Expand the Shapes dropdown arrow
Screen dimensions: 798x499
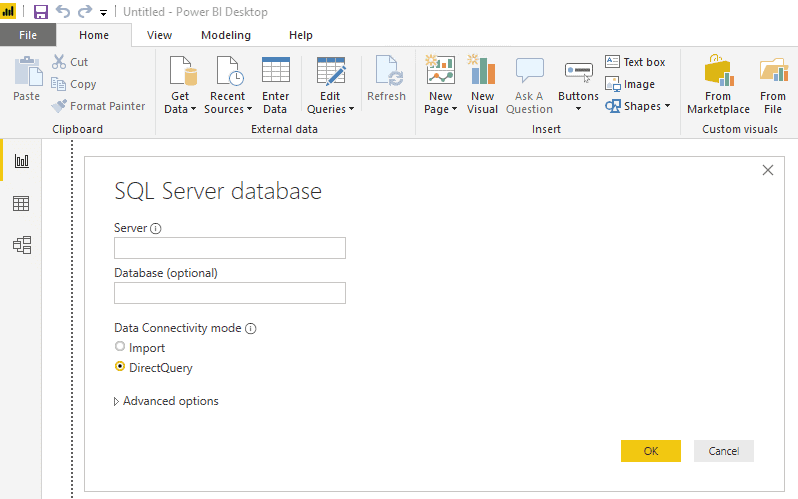click(667, 106)
